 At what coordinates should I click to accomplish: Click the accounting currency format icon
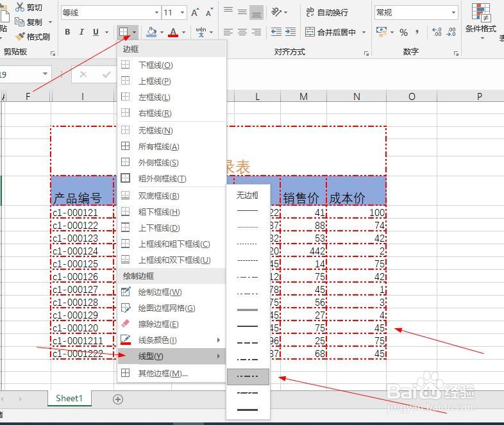tap(382, 32)
